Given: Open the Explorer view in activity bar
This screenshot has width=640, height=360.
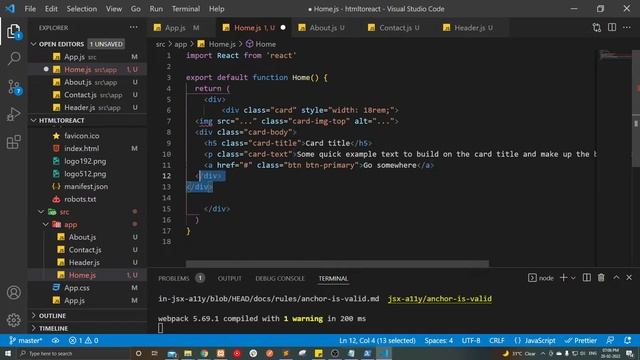Looking at the screenshot, I should pos(13,31).
